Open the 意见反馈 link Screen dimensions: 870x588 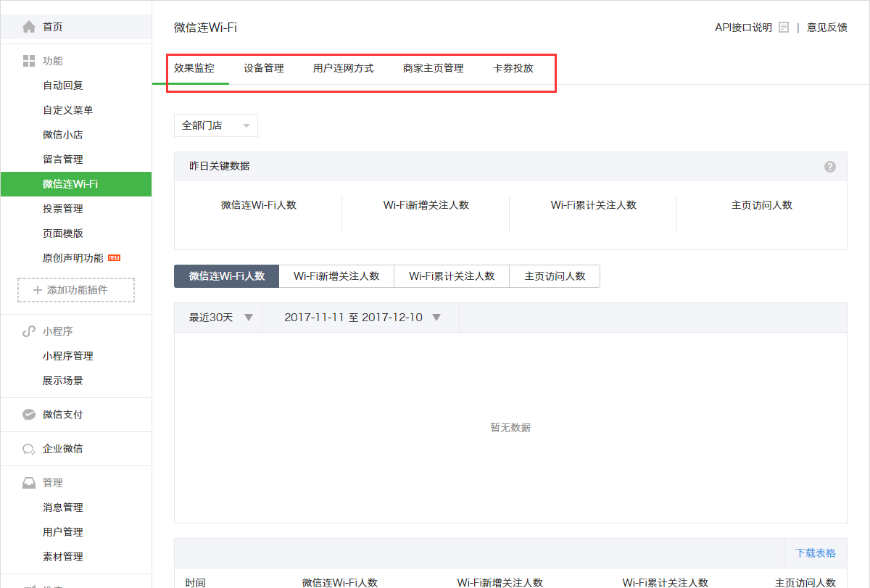tap(827, 28)
